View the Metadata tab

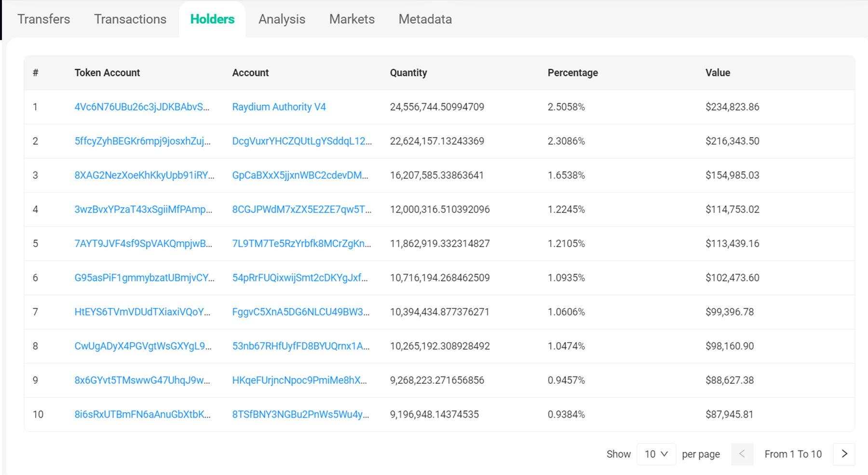[425, 19]
